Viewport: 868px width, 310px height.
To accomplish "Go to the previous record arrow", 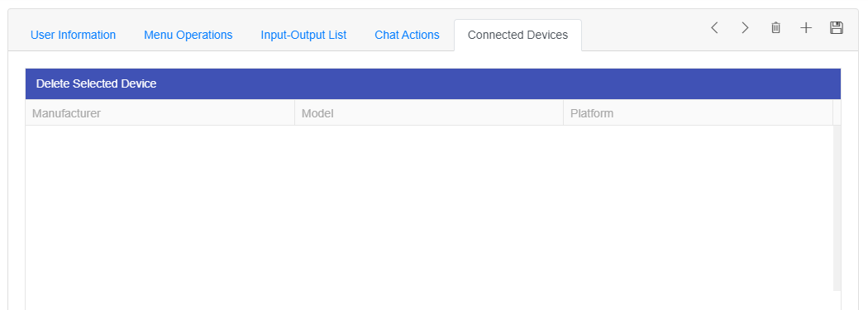I will (x=715, y=28).
